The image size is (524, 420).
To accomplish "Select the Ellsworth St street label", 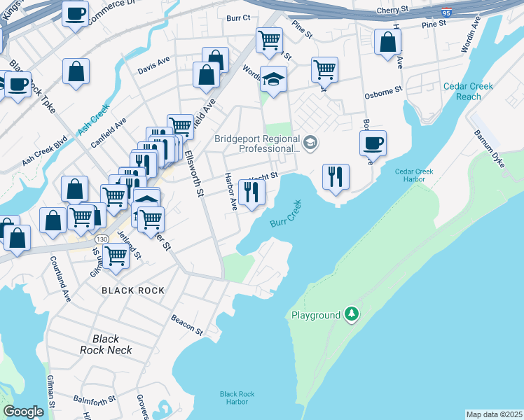I will click(x=194, y=174).
